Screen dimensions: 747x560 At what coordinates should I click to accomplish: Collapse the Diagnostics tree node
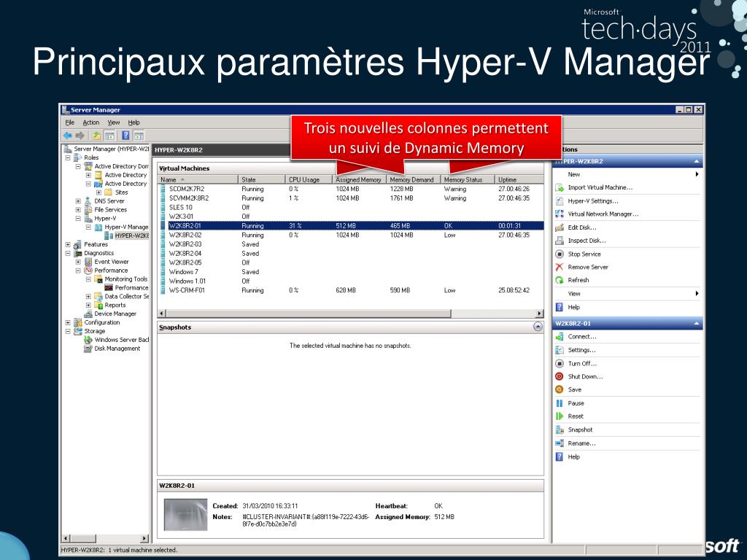click(x=68, y=253)
